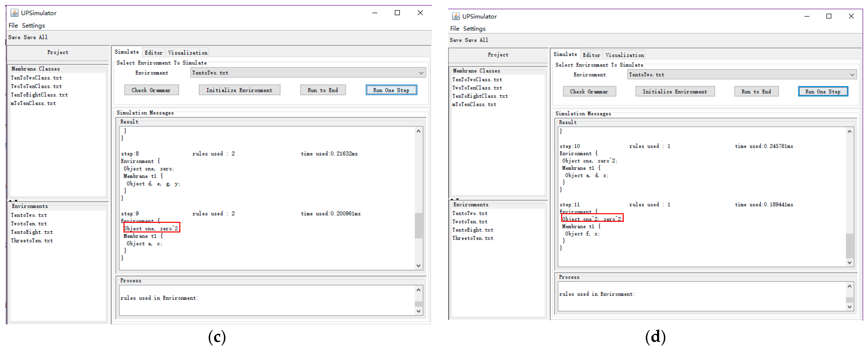
Task: Select ThreetoTen.txt environment in right window
Action: (473, 238)
